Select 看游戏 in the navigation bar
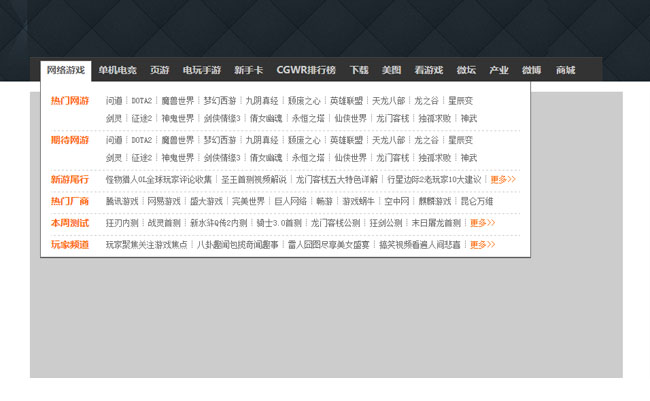This screenshot has height=401, width=650. coord(428,70)
